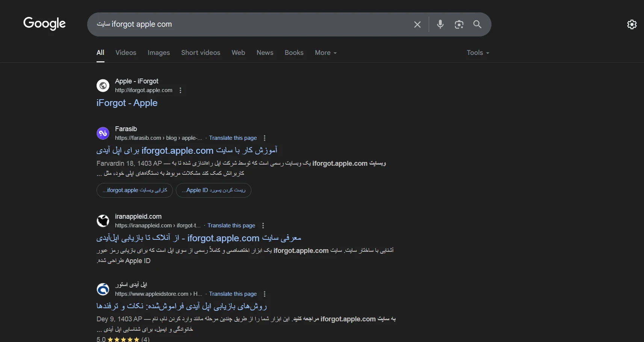Open the iForgot - Apple result link

point(127,103)
